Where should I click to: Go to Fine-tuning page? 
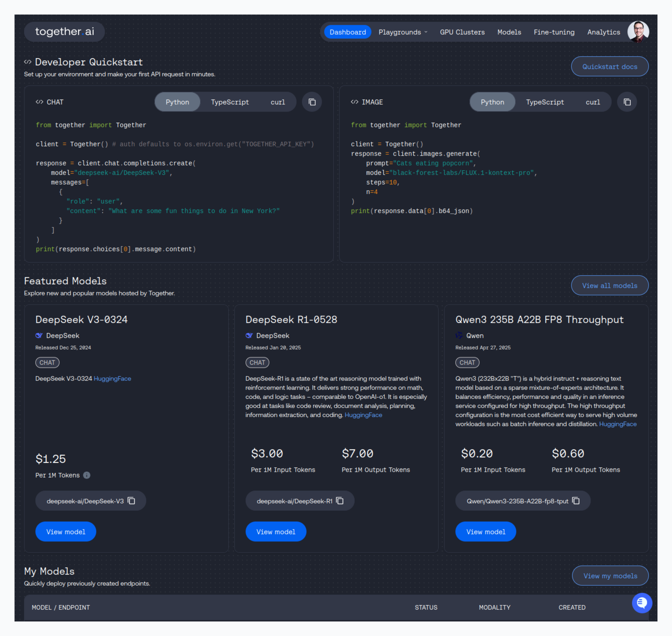554,32
